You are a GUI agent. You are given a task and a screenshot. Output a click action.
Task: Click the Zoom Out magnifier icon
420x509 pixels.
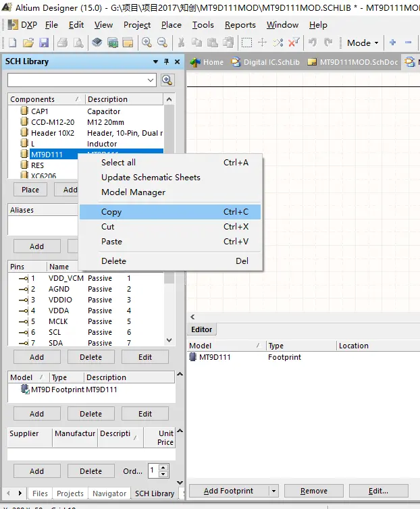(x=162, y=43)
